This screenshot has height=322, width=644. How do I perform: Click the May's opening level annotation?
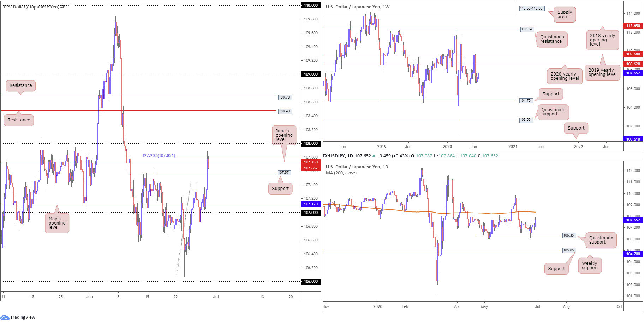click(57, 223)
